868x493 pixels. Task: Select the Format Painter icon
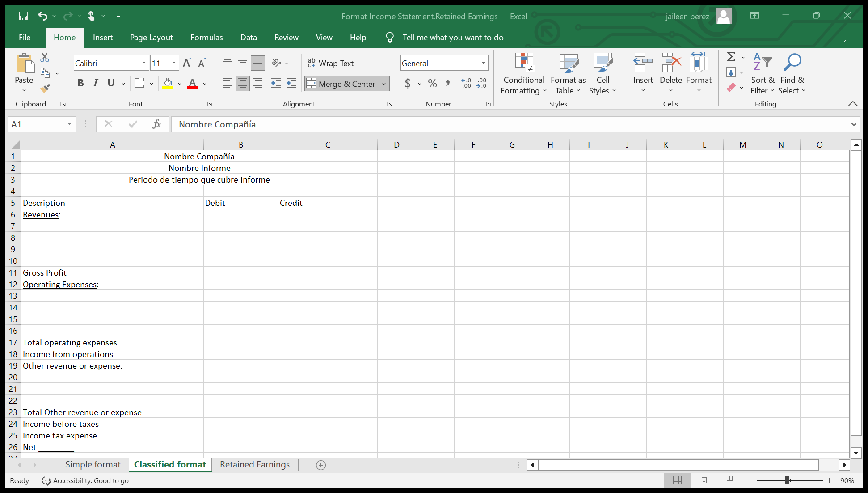tap(45, 88)
